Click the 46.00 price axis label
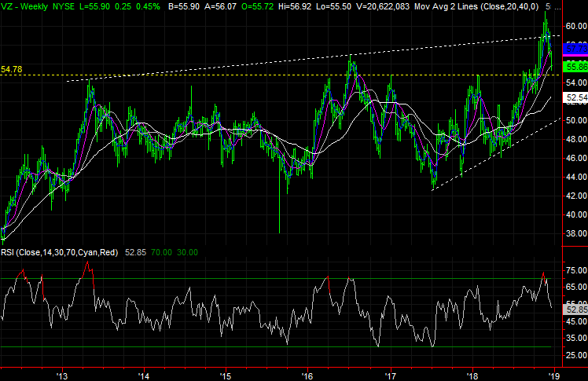The width and height of the screenshot is (588, 381). coord(576,158)
